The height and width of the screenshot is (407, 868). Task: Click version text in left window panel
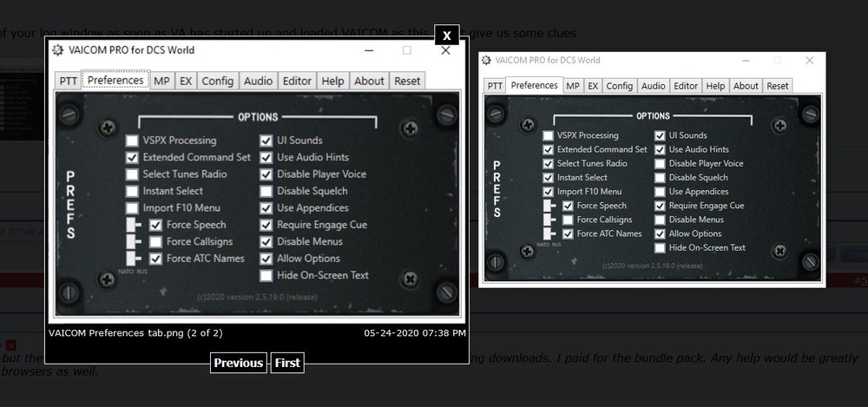(x=258, y=298)
